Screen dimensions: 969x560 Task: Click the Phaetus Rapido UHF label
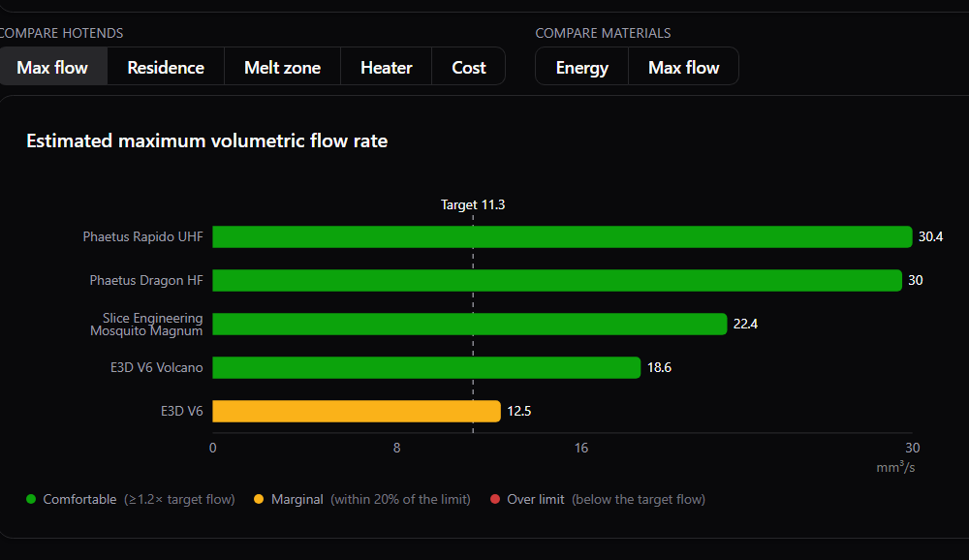tap(142, 236)
